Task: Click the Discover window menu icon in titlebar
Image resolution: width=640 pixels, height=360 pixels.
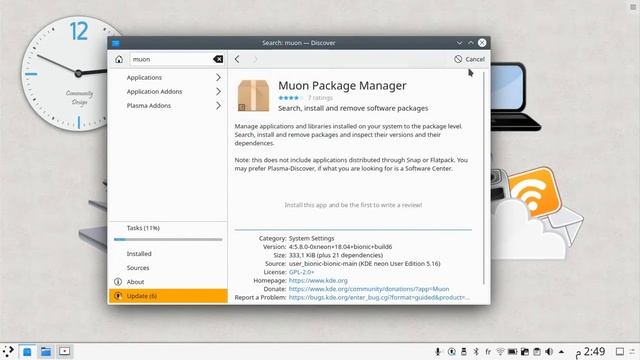Action: click(116, 43)
